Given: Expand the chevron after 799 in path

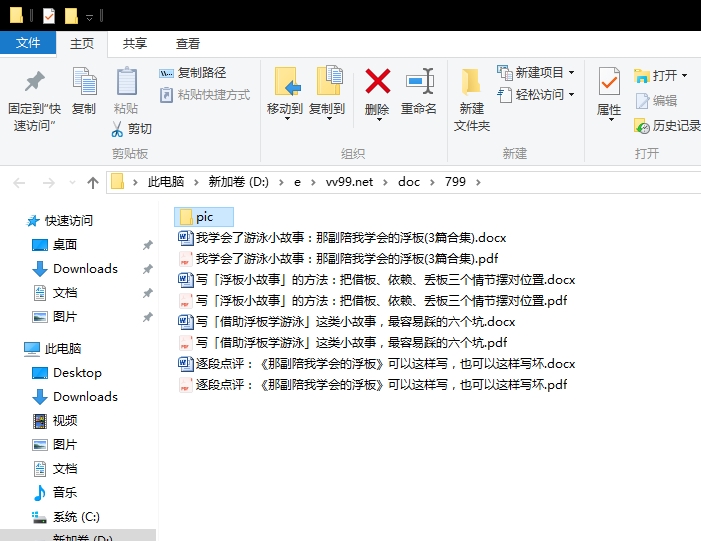Looking at the screenshot, I should [478, 182].
